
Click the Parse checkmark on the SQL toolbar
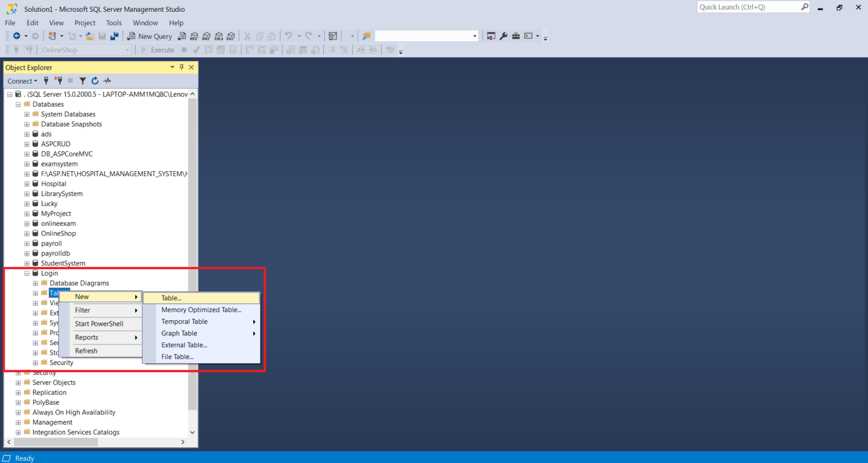click(196, 50)
